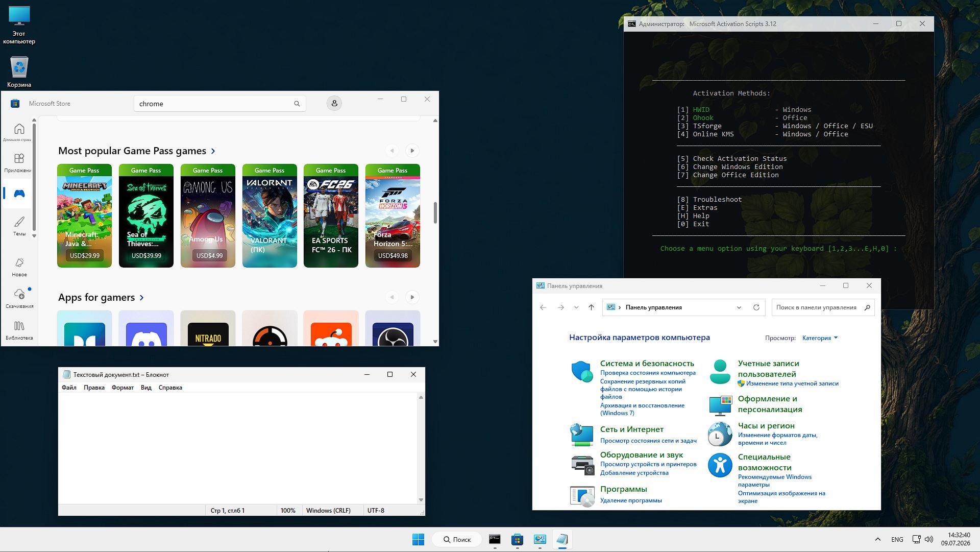Click ENG language indicator in tray
Viewport: 980px width, 552px height.
click(897, 539)
